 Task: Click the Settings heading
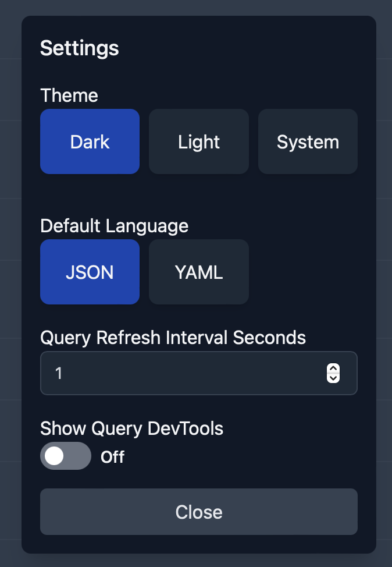point(80,48)
